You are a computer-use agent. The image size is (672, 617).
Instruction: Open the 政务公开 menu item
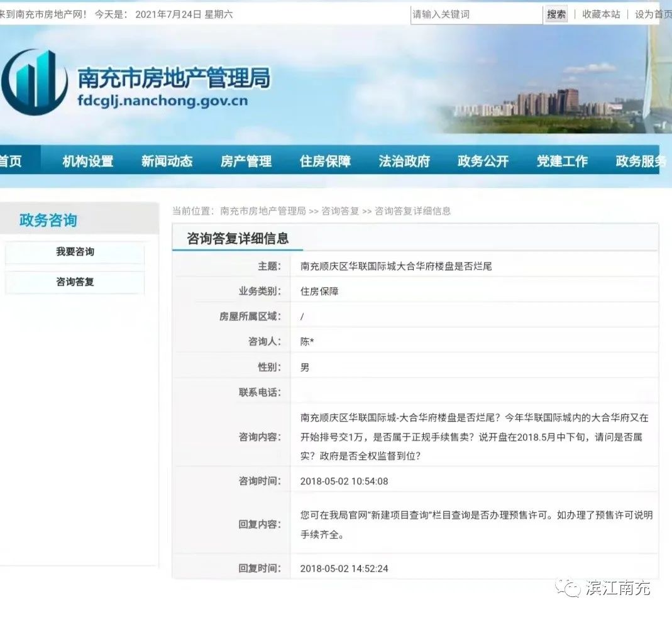coord(483,161)
